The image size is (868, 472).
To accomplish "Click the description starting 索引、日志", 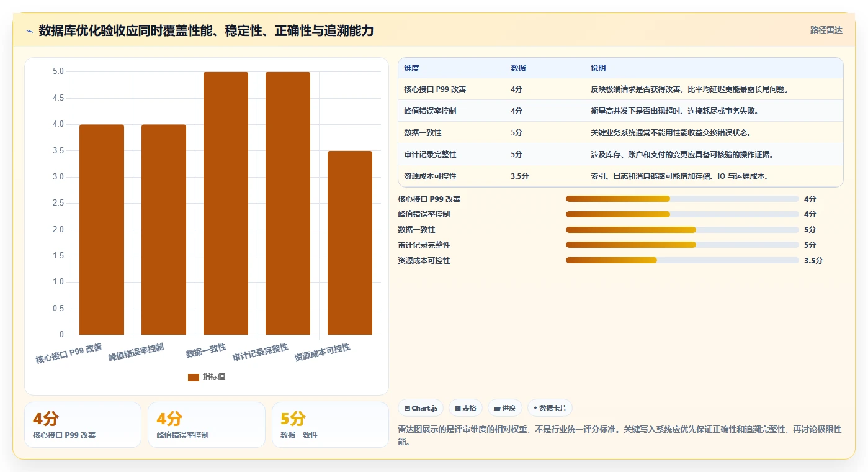I will [x=680, y=176].
